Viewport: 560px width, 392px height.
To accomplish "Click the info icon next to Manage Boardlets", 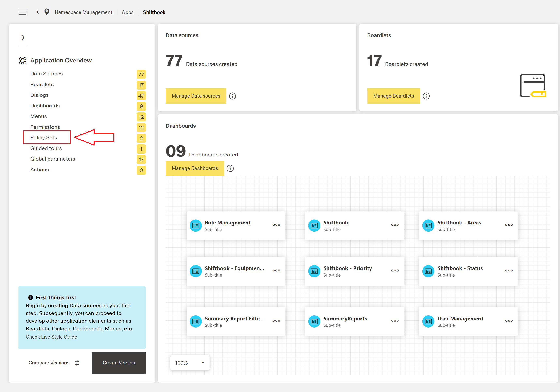I will (x=426, y=96).
